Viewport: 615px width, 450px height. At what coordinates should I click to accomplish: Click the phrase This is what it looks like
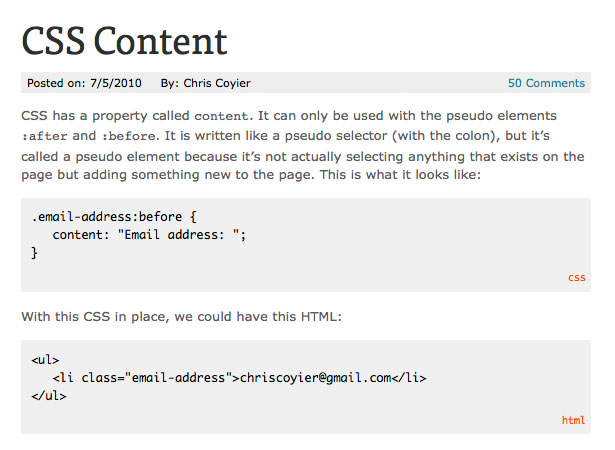coord(400,175)
